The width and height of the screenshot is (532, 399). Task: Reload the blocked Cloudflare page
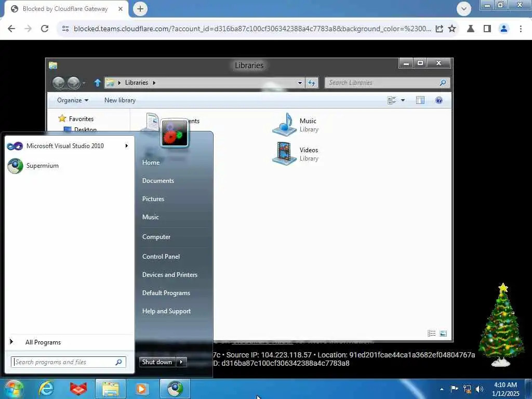(x=45, y=29)
